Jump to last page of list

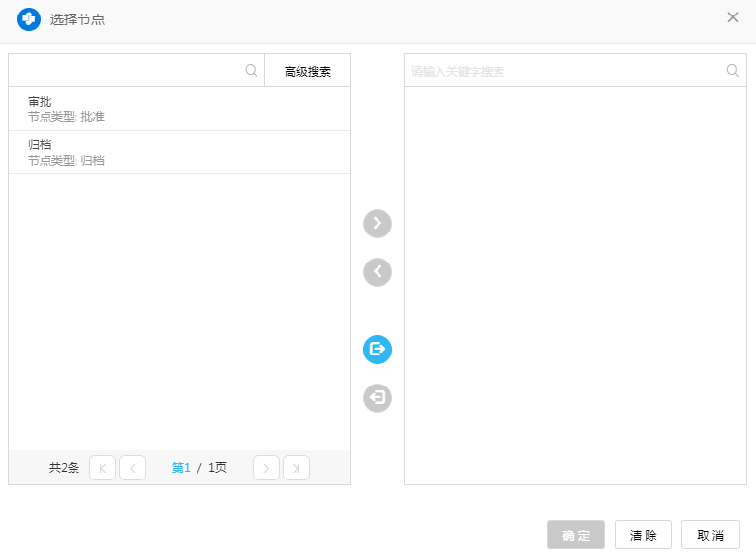point(296,468)
